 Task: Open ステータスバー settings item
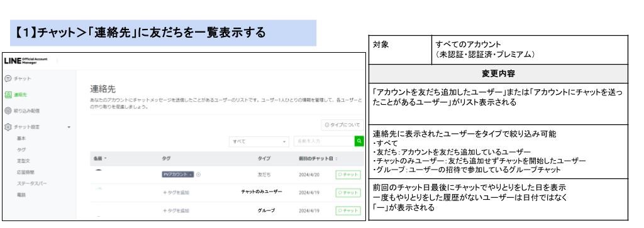click(32, 183)
